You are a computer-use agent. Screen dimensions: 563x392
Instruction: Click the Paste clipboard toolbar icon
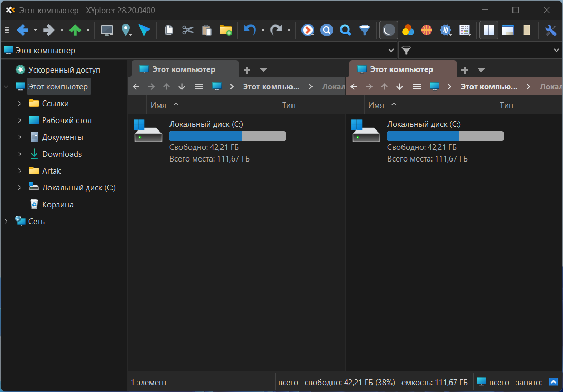pos(207,31)
